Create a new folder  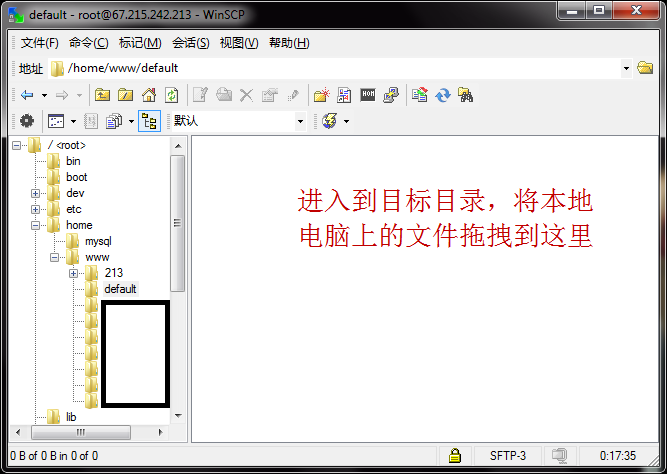321,95
